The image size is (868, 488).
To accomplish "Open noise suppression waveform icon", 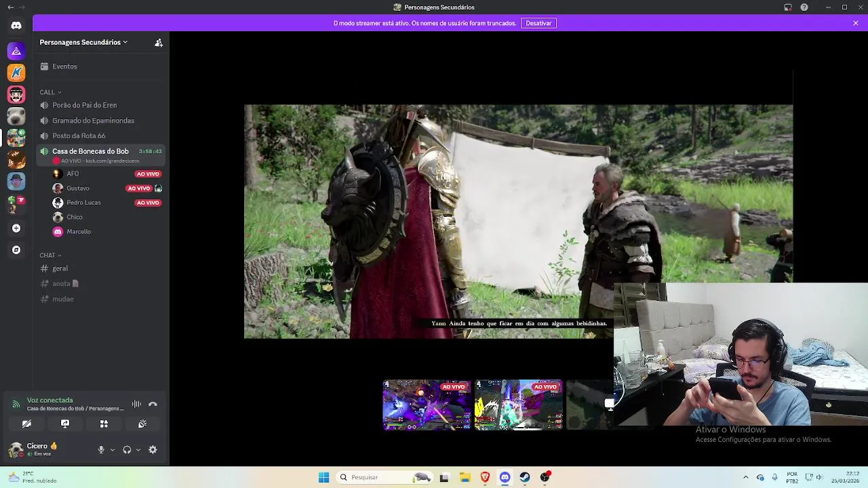I will click(x=136, y=404).
